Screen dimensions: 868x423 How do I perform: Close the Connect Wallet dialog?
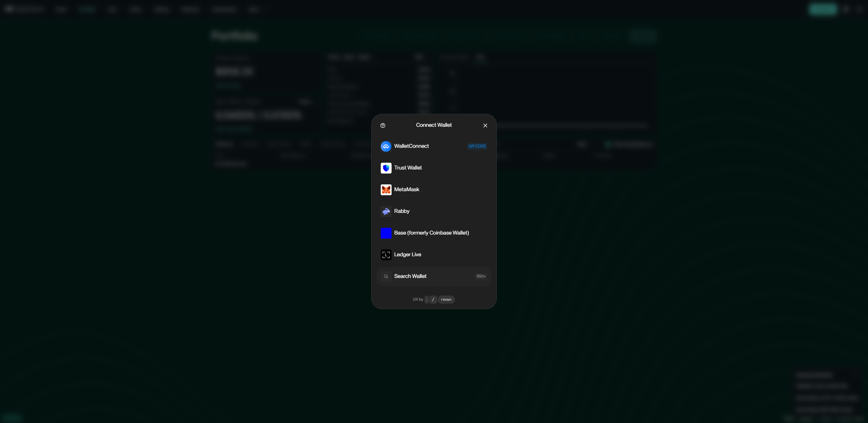pyautogui.click(x=485, y=125)
